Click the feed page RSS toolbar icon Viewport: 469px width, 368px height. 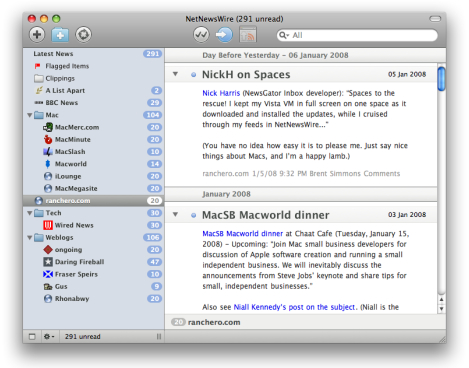[248, 35]
